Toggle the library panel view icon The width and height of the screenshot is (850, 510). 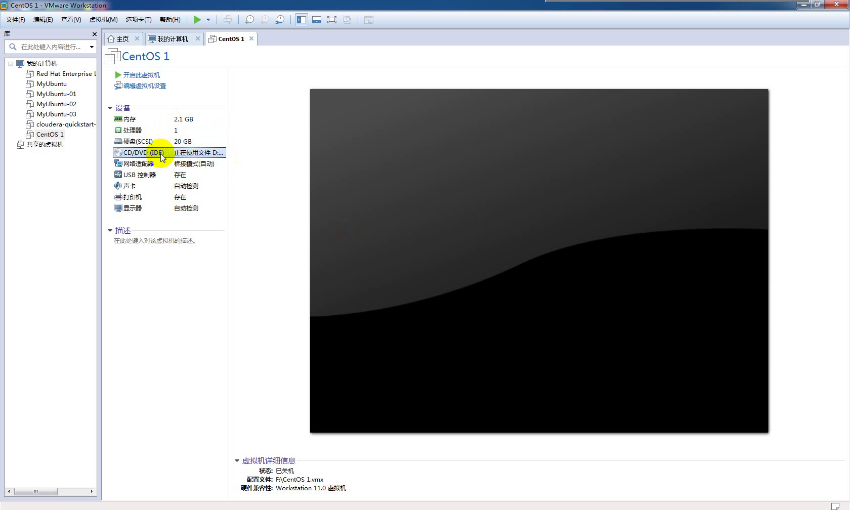coord(301,20)
